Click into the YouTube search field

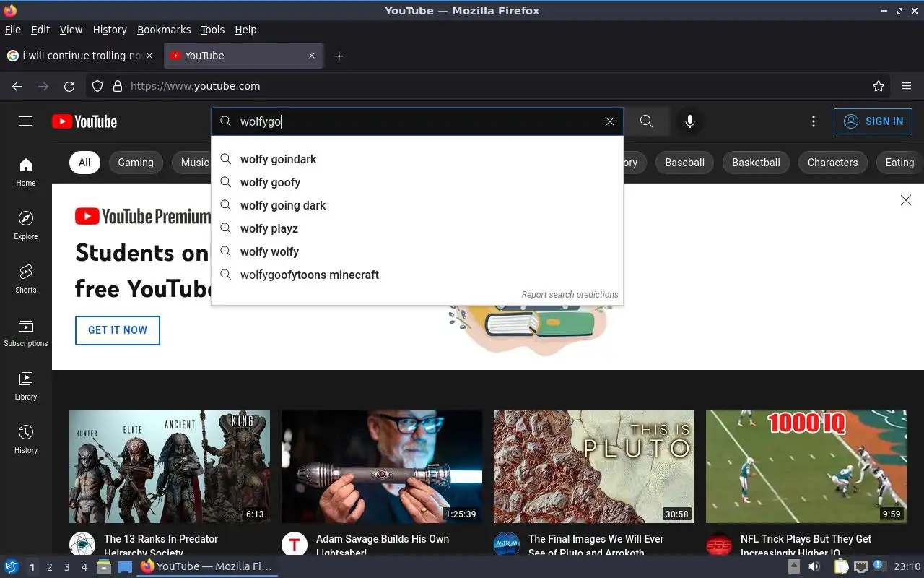coord(419,121)
